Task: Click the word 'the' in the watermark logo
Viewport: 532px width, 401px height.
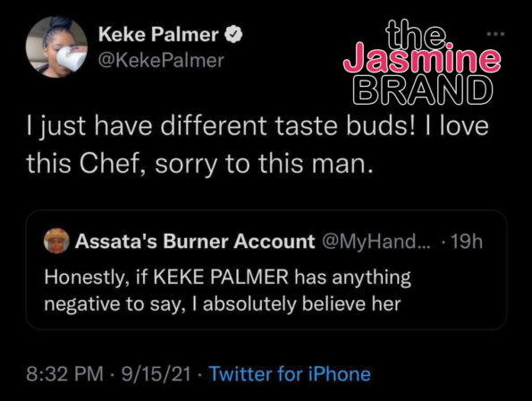Action: (416, 34)
